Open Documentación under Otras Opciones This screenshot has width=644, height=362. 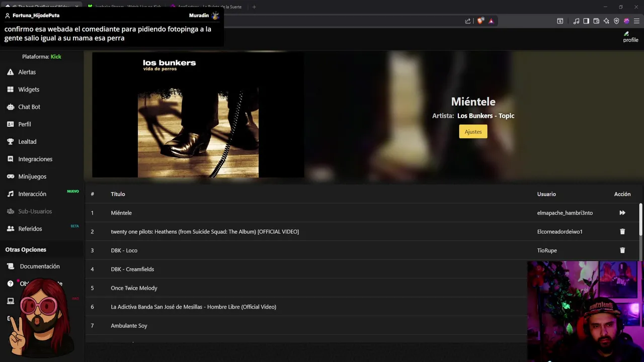pyautogui.click(x=39, y=266)
